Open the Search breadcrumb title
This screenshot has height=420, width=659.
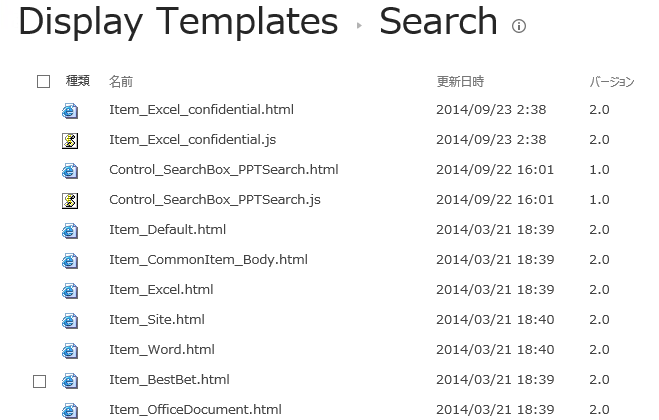point(438,22)
